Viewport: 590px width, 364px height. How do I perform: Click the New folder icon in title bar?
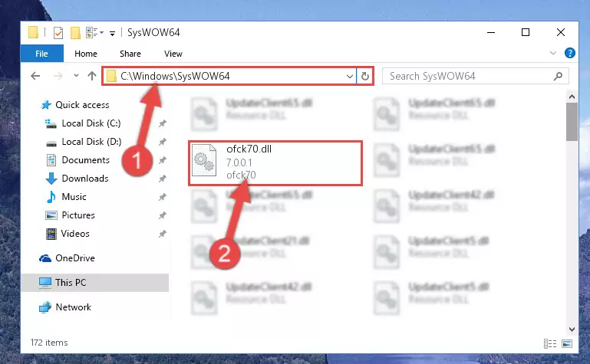pos(75,33)
